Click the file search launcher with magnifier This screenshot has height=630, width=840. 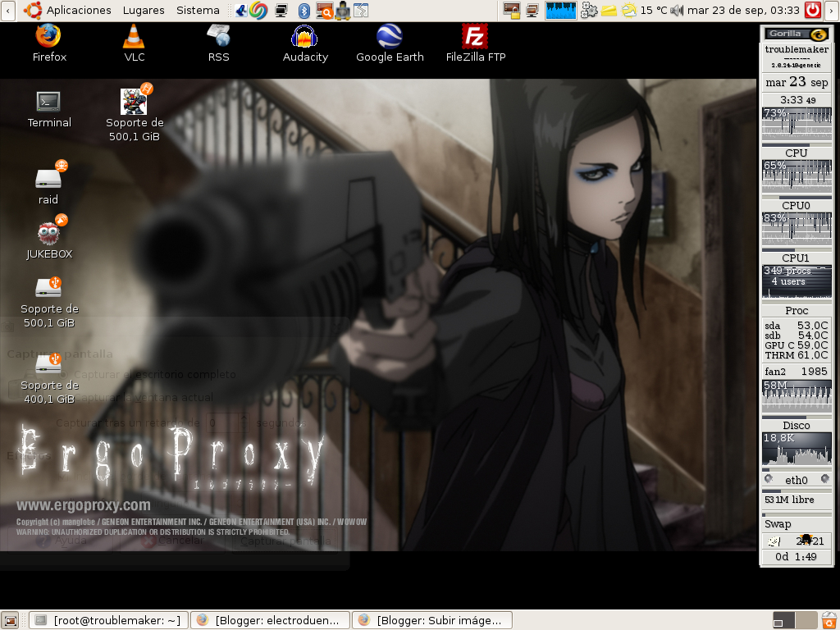click(324, 10)
